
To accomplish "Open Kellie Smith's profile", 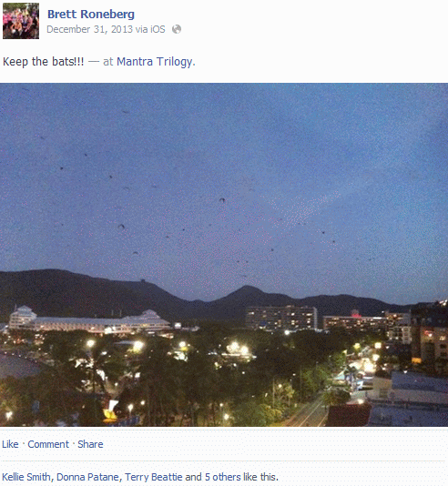I will (26, 477).
